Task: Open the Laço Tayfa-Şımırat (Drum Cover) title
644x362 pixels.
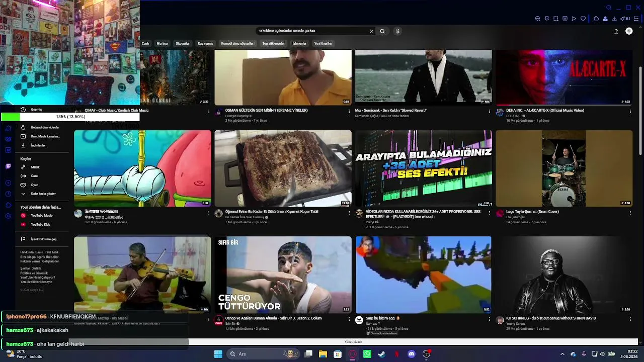Action: [x=532, y=212]
